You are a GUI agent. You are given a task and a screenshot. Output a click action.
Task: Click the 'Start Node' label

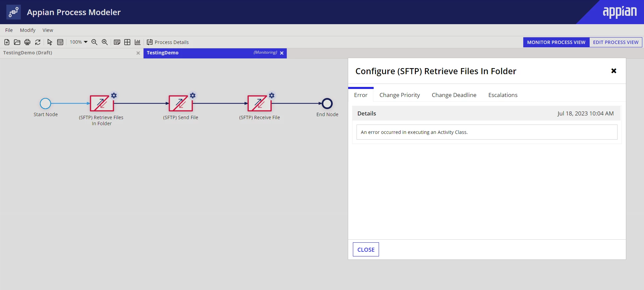(x=46, y=114)
